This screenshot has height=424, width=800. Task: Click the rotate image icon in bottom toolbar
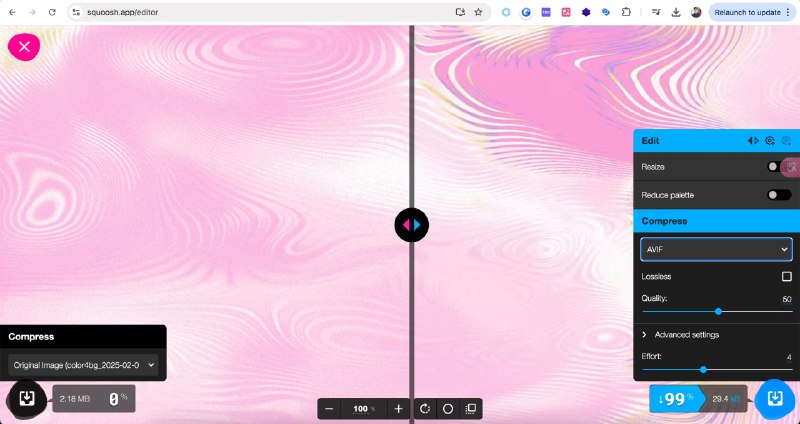pyautogui.click(x=425, y=409)
